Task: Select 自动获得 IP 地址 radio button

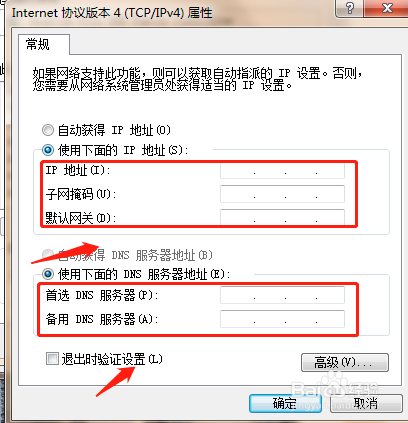Action: pyautogui.click(x=48, y=130)
